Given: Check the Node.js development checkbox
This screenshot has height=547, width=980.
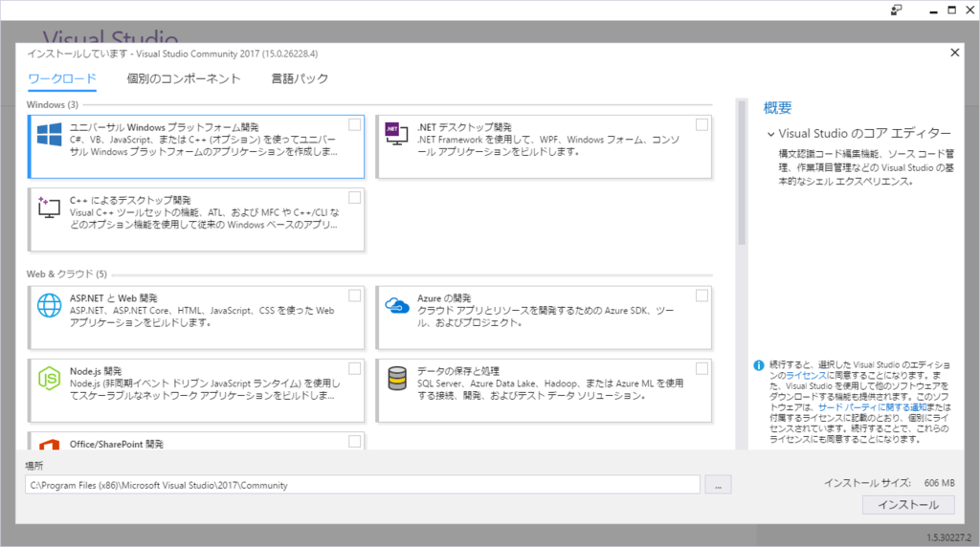Looking at the screenshot, I should pyautogui.click(x=354, y=369).
